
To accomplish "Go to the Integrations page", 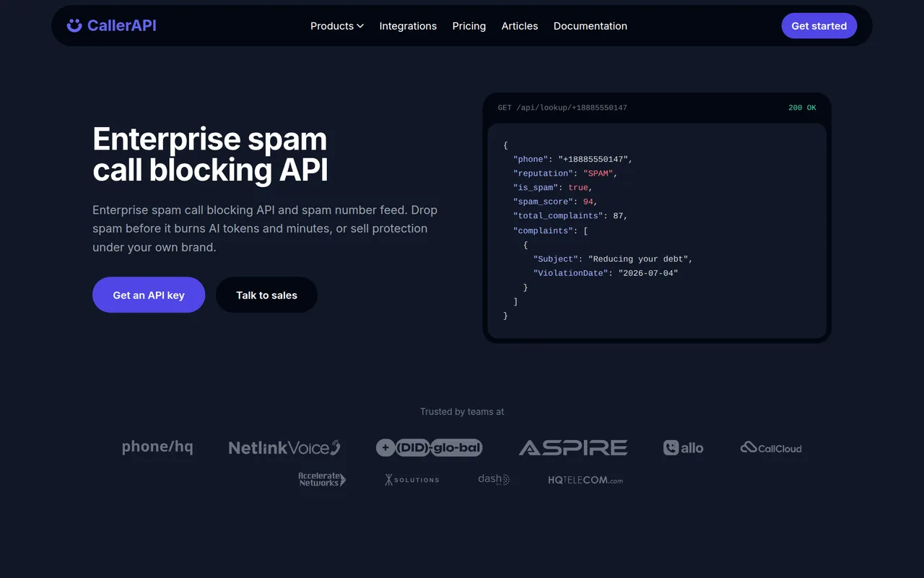I will 408,26.
